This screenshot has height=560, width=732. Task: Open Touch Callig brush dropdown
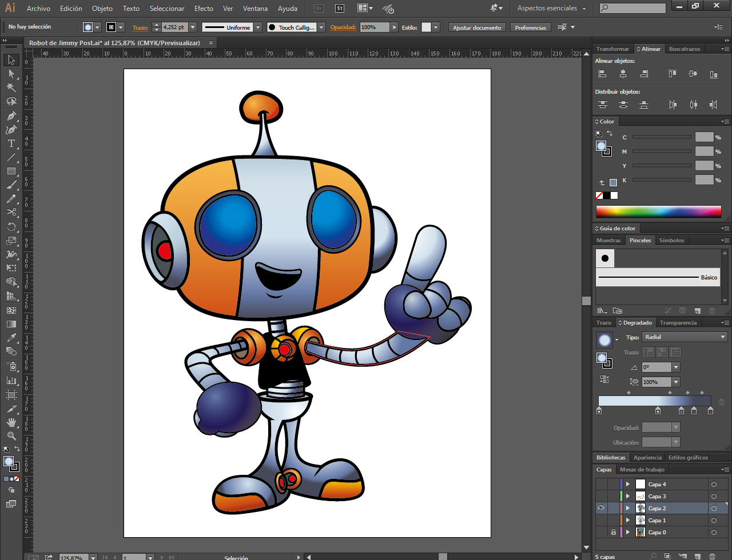tap(321, 27)
